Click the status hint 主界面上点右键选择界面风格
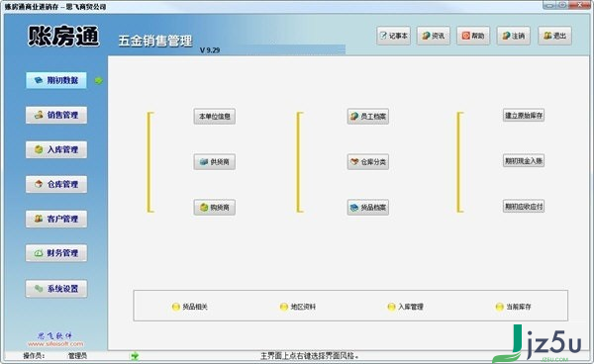594x364 pixels. (x=310, y=356)
